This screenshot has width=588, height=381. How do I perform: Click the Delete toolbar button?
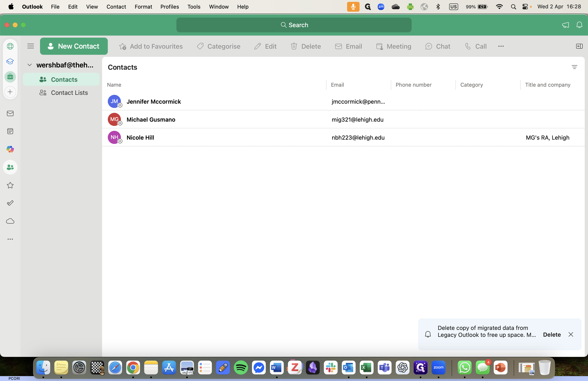coord(306,46)
